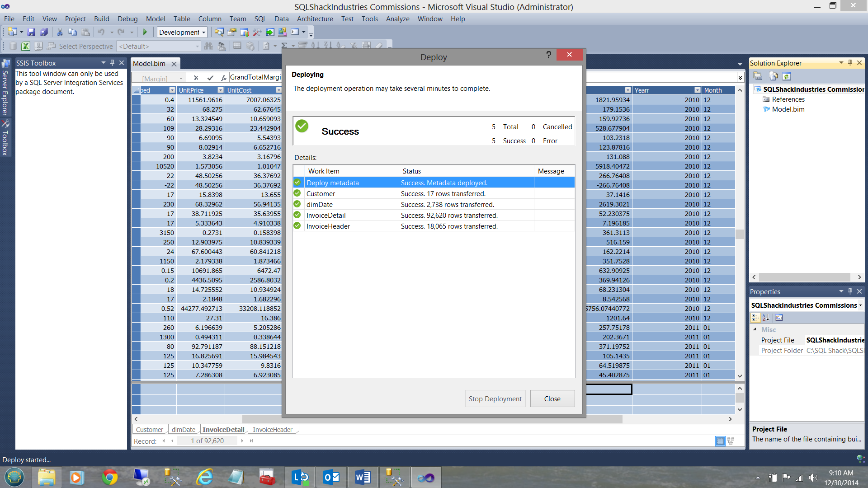This screenshot has width=868, height=488.
Task: Open Google Chrome from the taskbar
Action: [109, 477]
